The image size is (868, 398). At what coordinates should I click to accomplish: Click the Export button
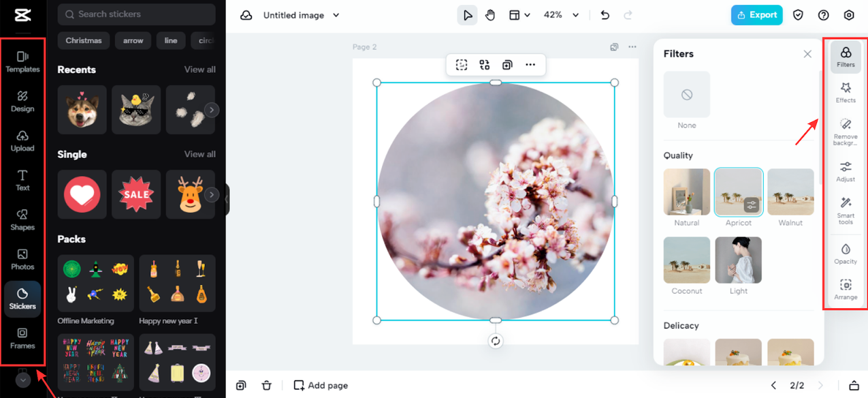pyautogui.click(x=756, y=15)
